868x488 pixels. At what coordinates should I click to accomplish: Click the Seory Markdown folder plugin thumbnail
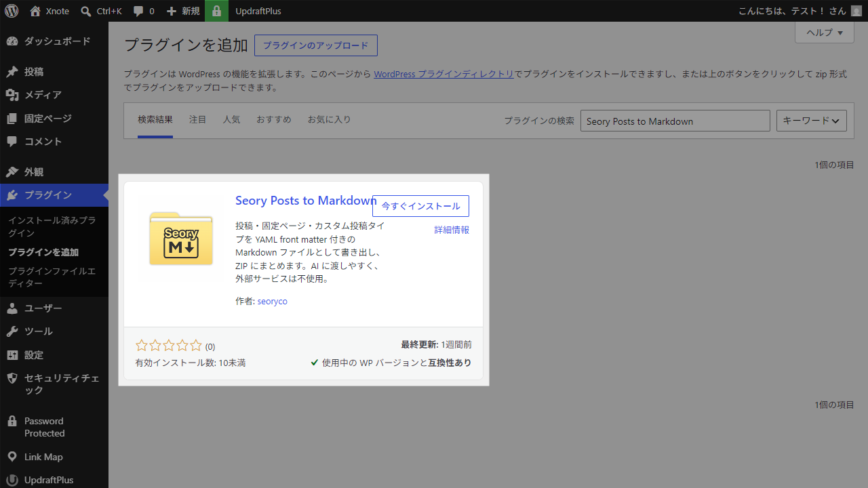[181, 239]
